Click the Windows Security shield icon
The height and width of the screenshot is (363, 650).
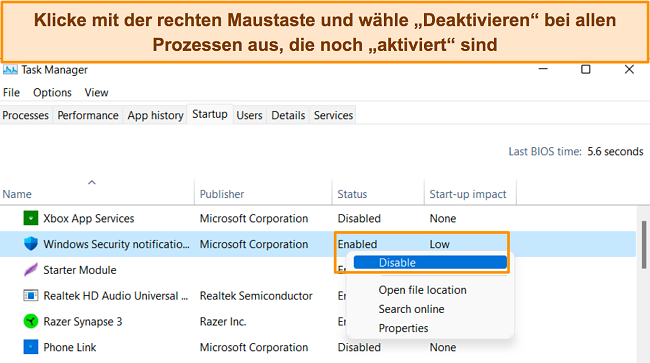pyautogui.click(x=31, y=244)
